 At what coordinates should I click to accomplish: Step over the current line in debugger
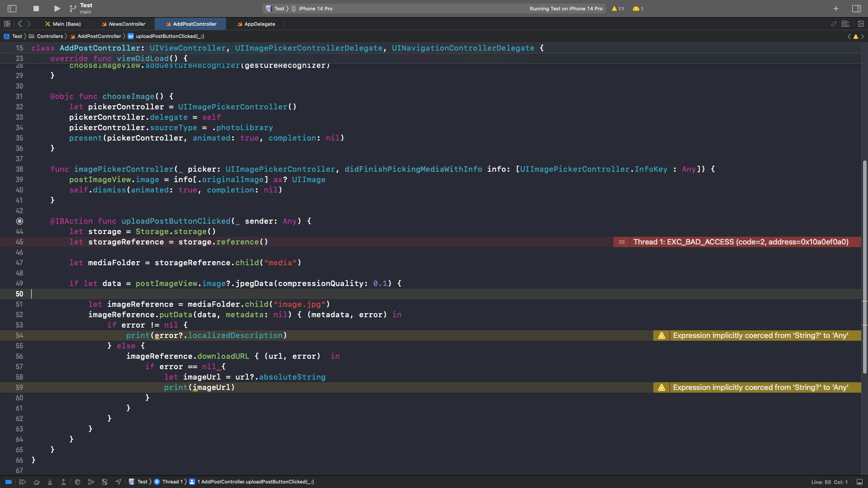(37, 482)
